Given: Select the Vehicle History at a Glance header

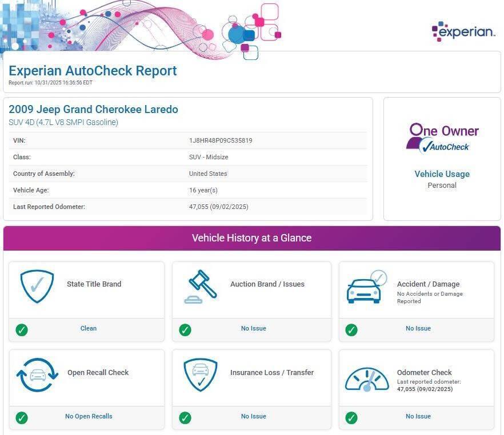Looking at the screenshot, I should [251, 238].
